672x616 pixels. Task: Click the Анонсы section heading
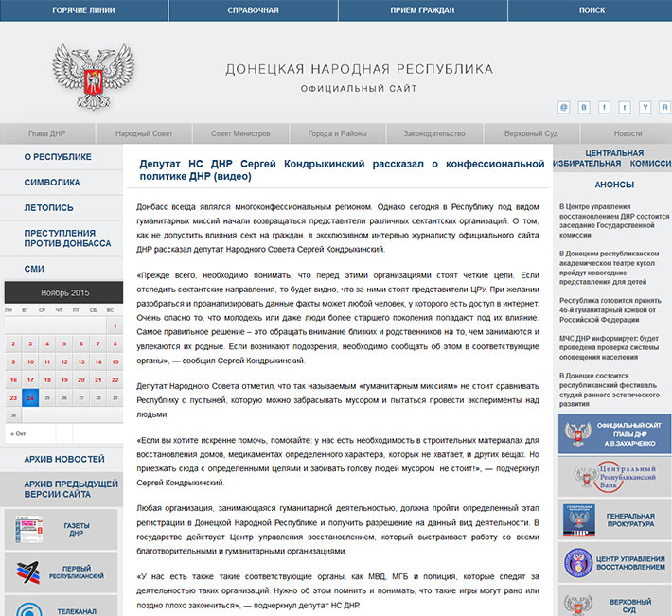tap(614, 185)
